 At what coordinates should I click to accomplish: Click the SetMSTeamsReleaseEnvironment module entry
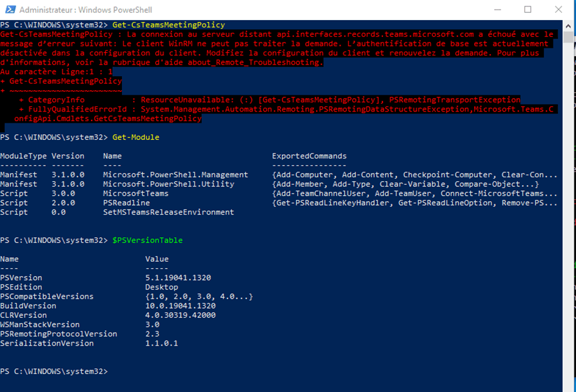tap(168, 212)
